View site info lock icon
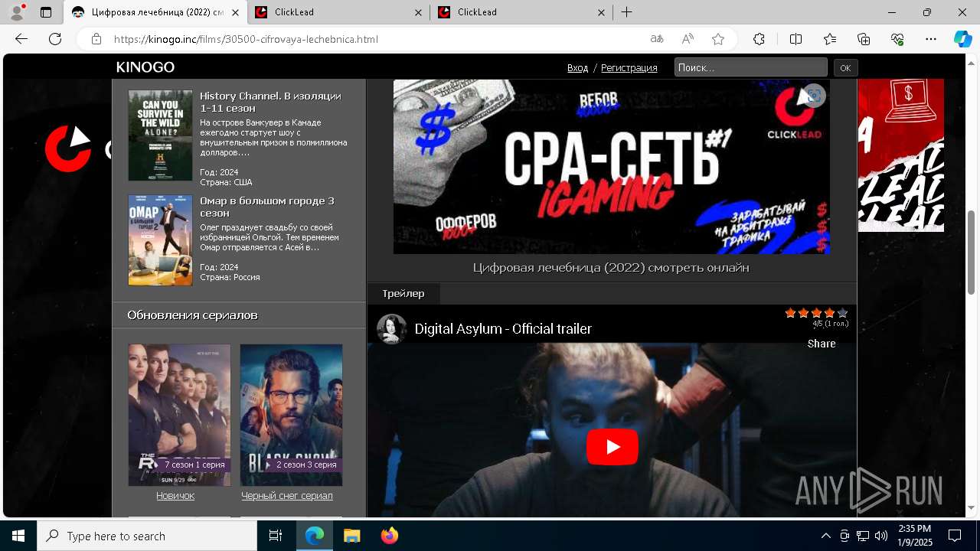 pyautogui.click(x=96, y=39)
